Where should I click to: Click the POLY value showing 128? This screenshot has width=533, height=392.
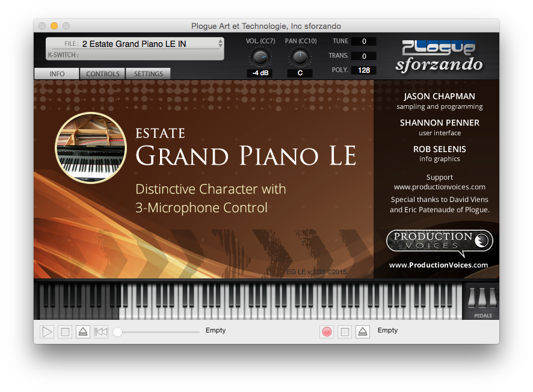(x=364, y=70)
